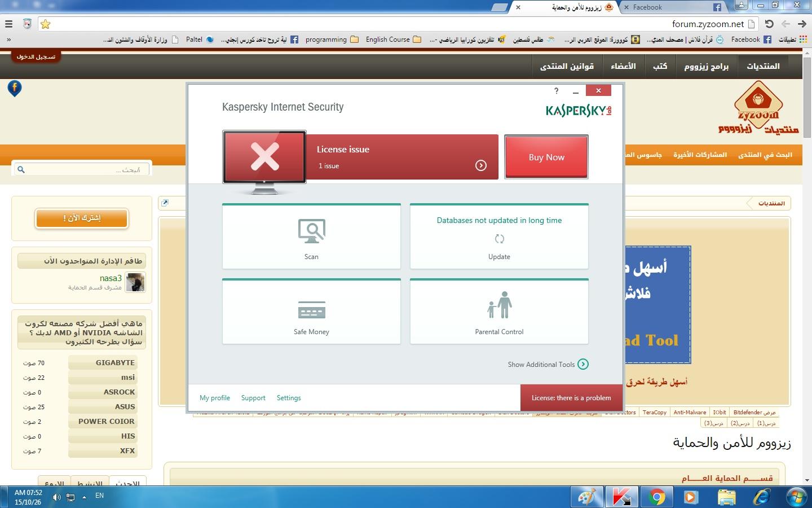Open My profile link
This screenshot has width=812, height=508.
(x=215, y=398)
